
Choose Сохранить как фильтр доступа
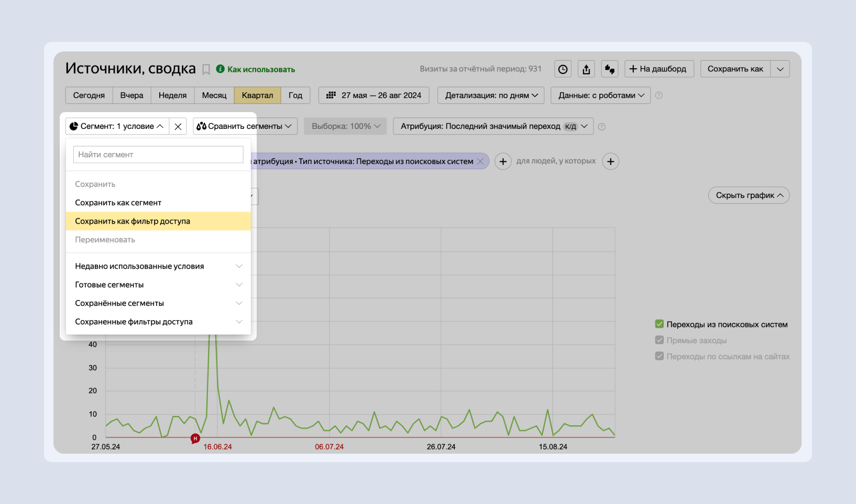158,221
